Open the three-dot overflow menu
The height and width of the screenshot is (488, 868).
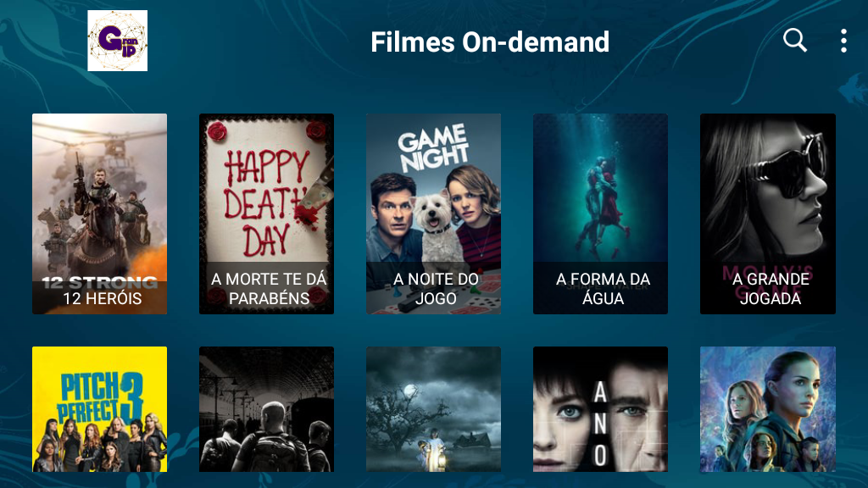(x=843, y=41)
